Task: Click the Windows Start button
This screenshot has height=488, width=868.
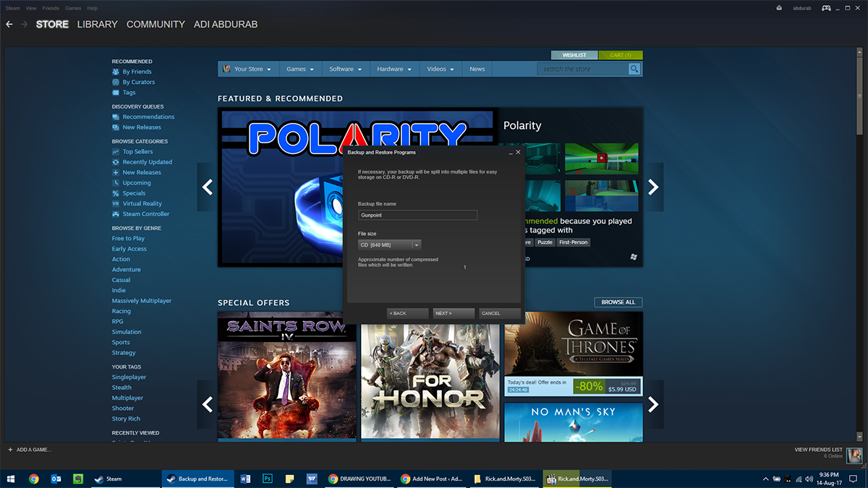Action: click(x=11, y=479)
